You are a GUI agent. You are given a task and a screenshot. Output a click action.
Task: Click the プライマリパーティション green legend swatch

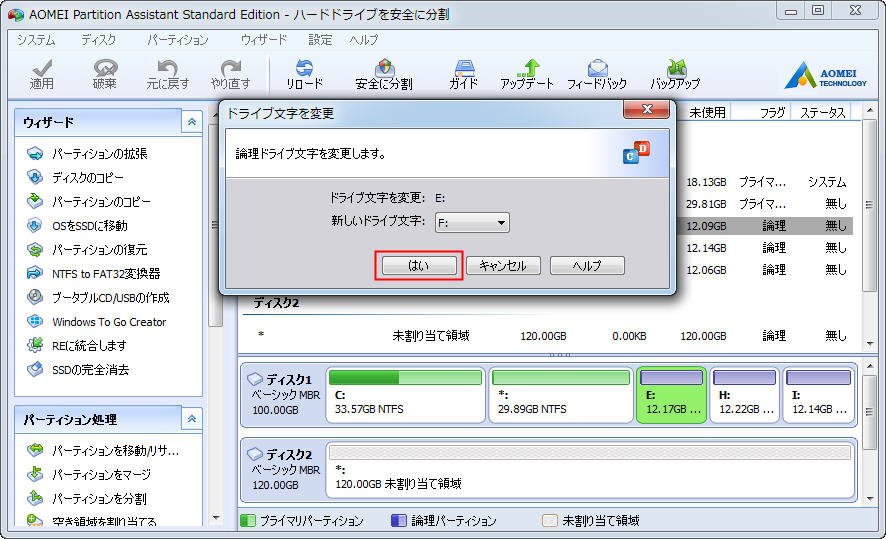click(x=247, y=520)
